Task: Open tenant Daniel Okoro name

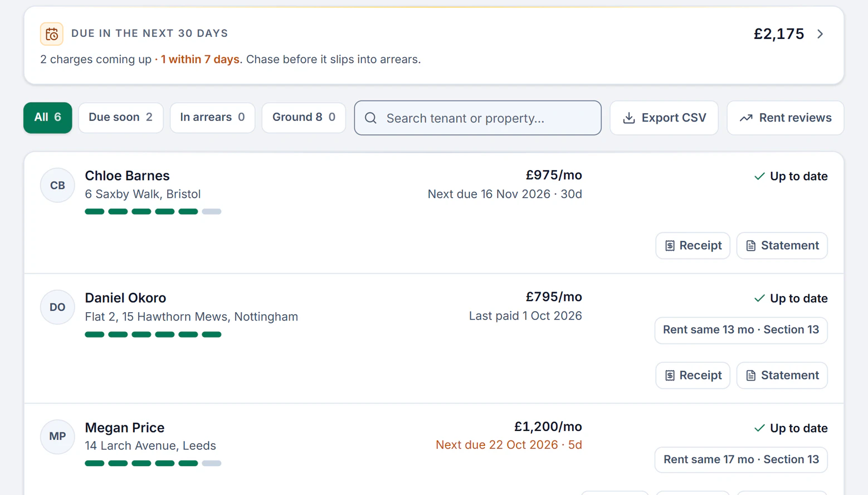Action: pyautogui.click(x=125, y=298)
